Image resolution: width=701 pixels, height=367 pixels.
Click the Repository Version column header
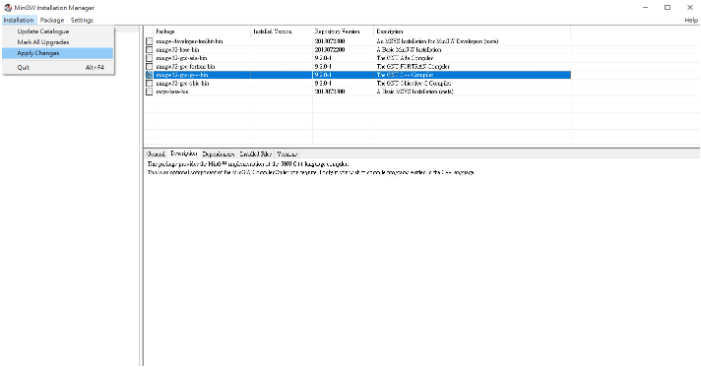[x=343, y=31]
